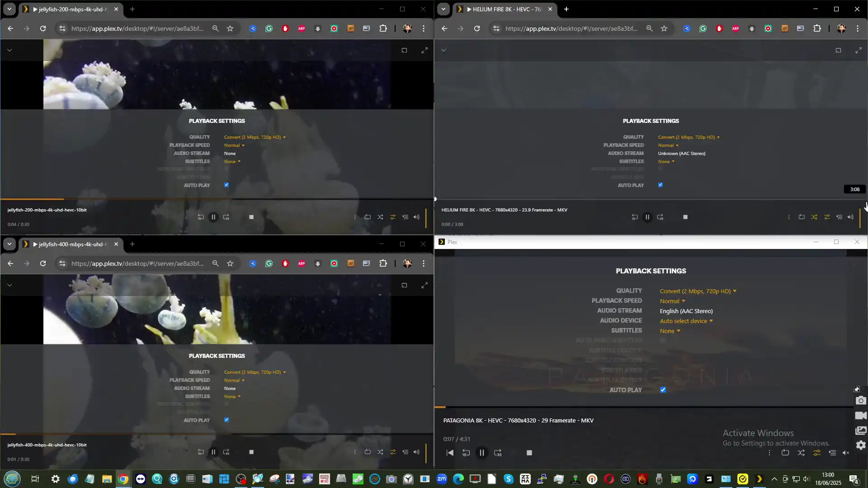Open Quality dropdown in Plex desktop app

tap(698, 291)
